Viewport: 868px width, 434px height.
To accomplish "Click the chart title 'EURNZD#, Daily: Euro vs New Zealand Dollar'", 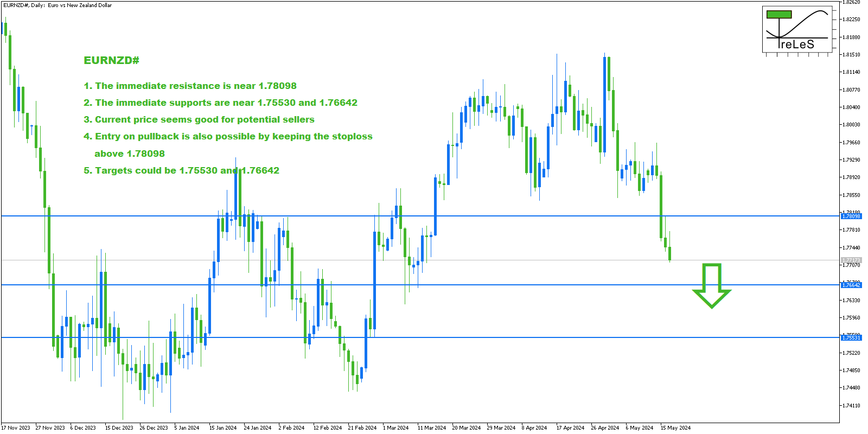I will (x=58, y=5).
